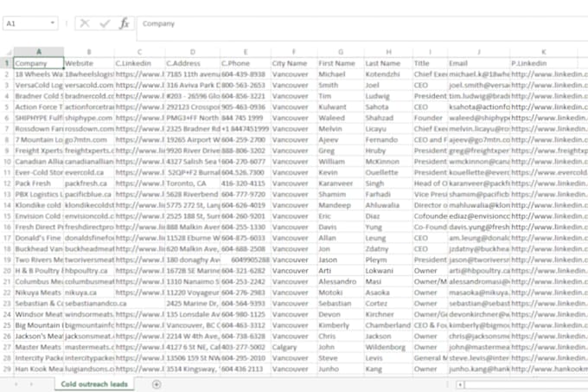Click the horizontal scrollbar left arrow

click(x=460, y=384)
